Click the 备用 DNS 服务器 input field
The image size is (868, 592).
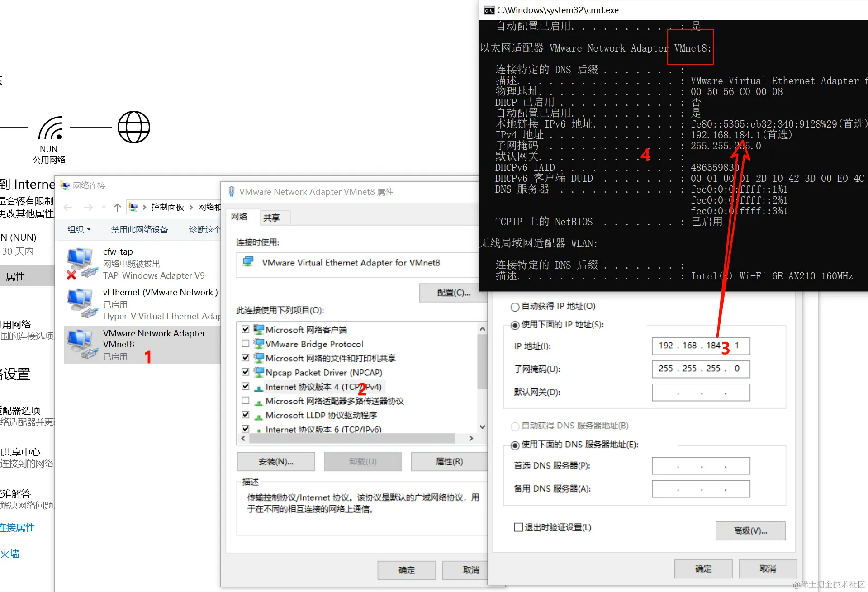pyautogui.click(x=701, y=488)
